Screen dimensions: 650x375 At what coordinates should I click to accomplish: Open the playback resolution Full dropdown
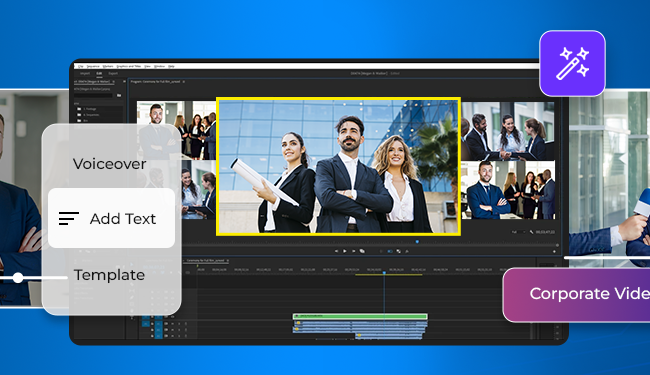(519, 232)
